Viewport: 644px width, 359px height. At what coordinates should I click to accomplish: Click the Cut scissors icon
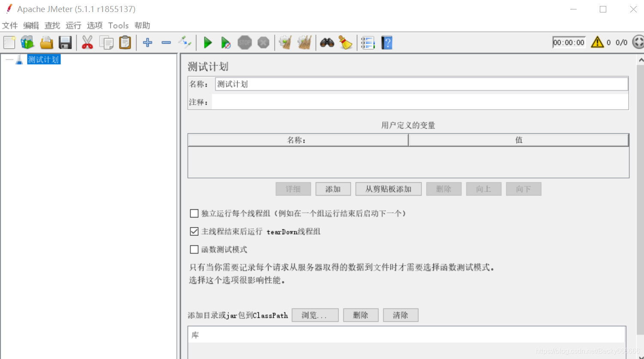coord(88,42)
